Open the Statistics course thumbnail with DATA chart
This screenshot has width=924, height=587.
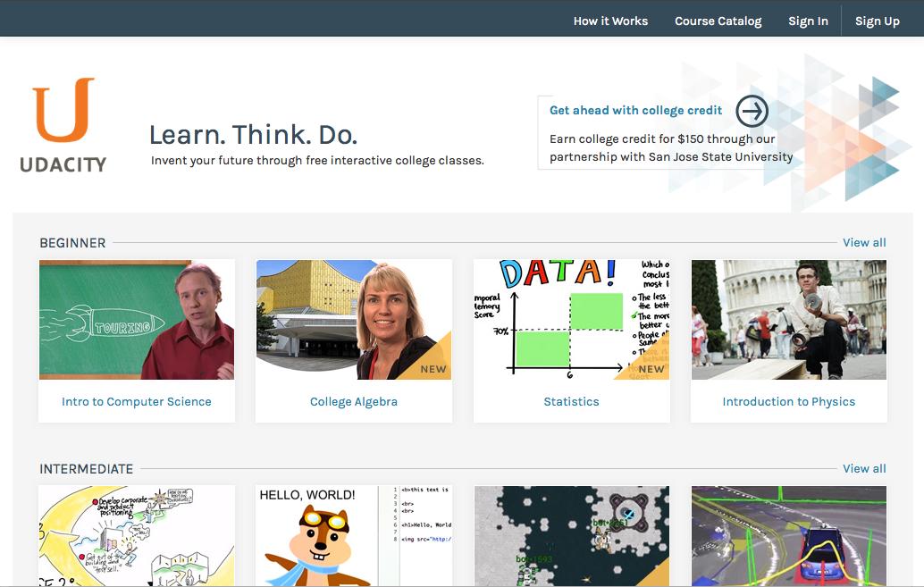pos(571,319)
